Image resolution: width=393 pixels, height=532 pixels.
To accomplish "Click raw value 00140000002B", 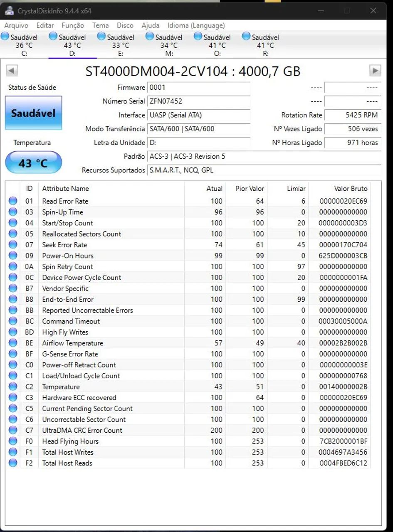I will tap(343, 387).
